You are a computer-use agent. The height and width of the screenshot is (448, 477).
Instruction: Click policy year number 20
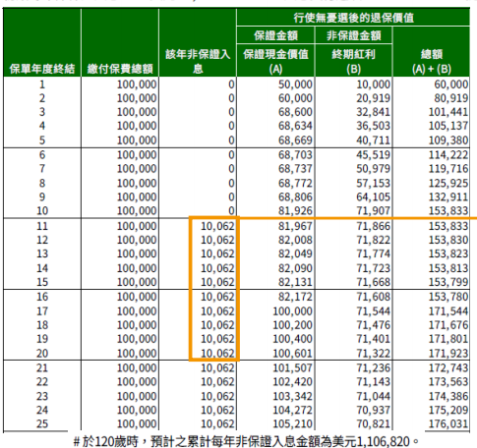point(42,354)
